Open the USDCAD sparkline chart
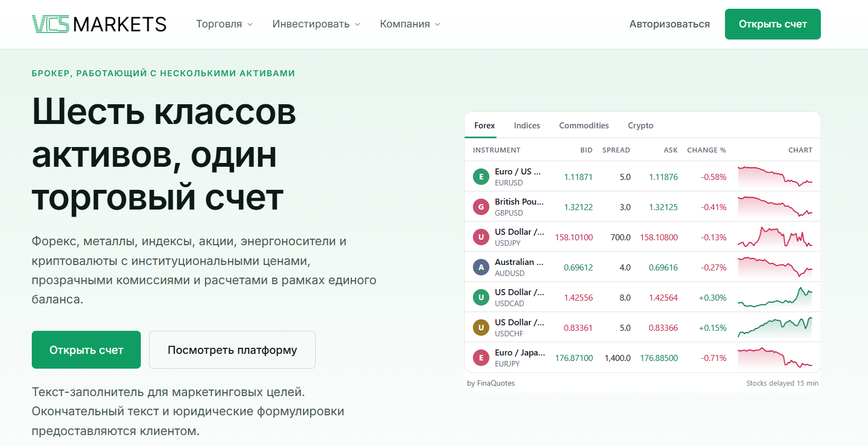868x446 pixels. tap(775, 297)
